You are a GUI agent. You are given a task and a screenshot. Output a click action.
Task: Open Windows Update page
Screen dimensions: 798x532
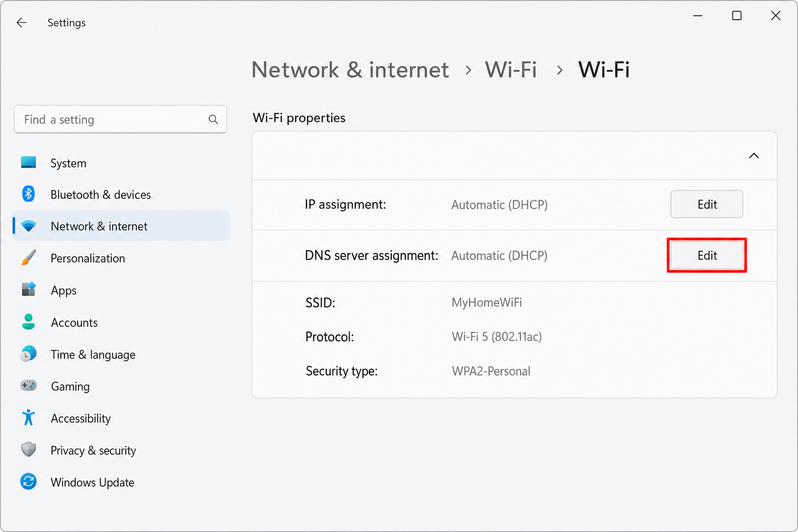point(122,482)
